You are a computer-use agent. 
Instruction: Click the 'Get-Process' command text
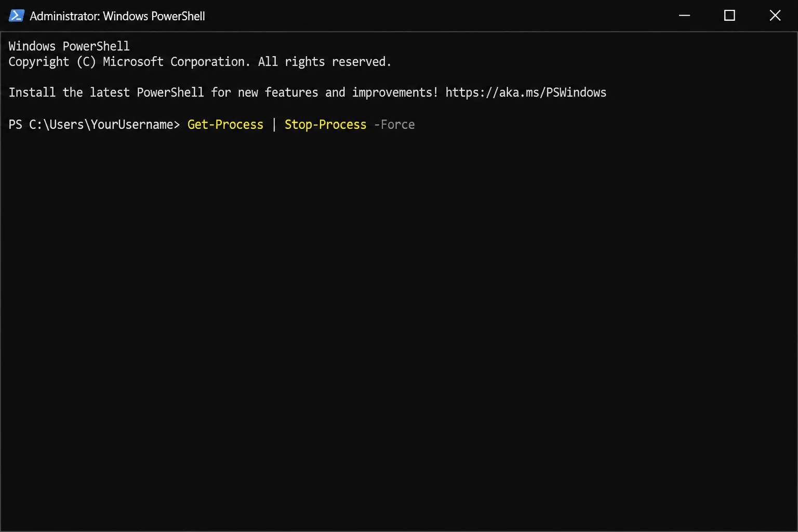coord(225,125)
